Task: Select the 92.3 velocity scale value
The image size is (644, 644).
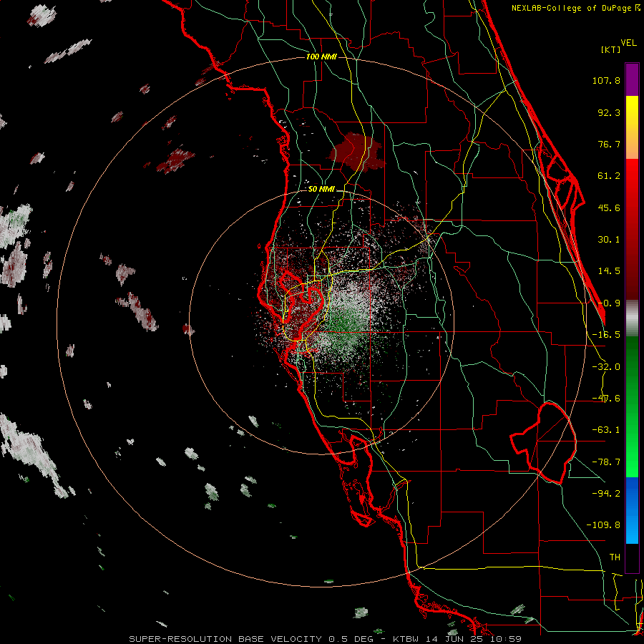Action: 609,112
